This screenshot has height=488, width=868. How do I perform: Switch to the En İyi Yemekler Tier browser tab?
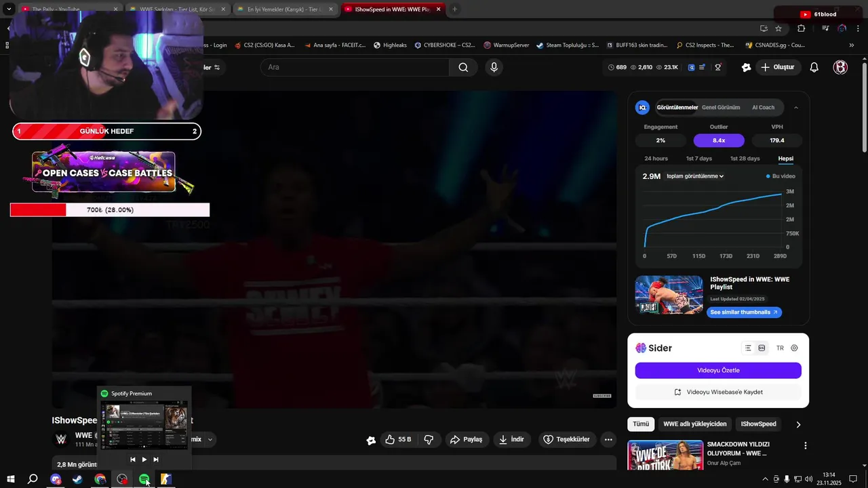pos(285,9)
